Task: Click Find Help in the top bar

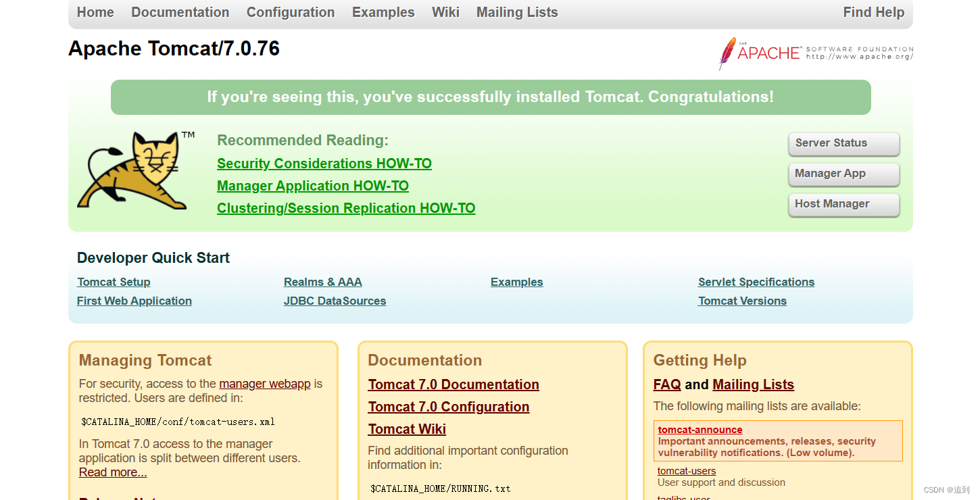Action: (x=874, y=12)
